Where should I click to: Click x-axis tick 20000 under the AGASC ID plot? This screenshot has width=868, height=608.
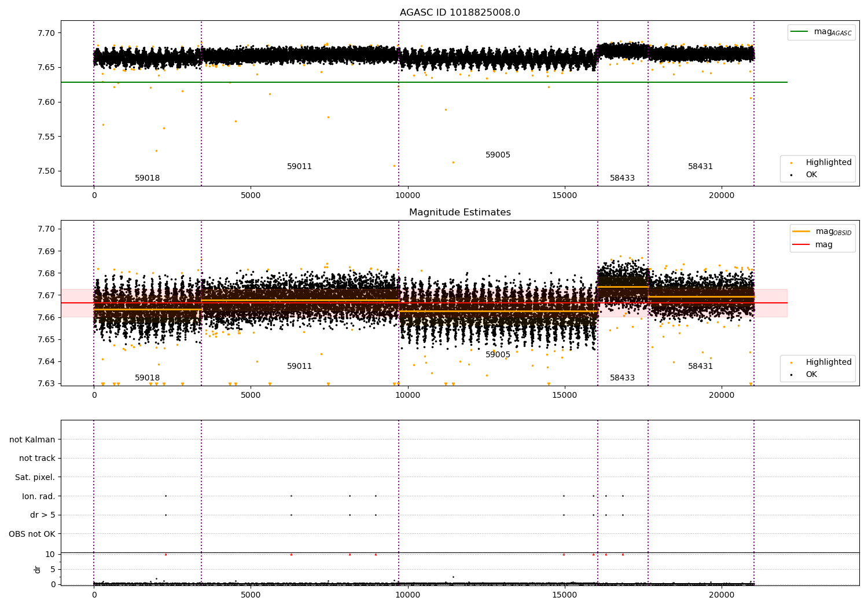(x=722, y=196)
